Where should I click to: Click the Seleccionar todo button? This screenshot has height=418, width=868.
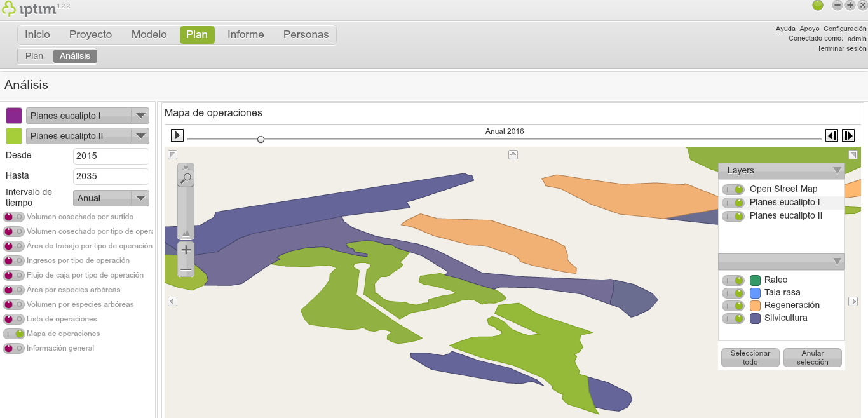point(750,358)
